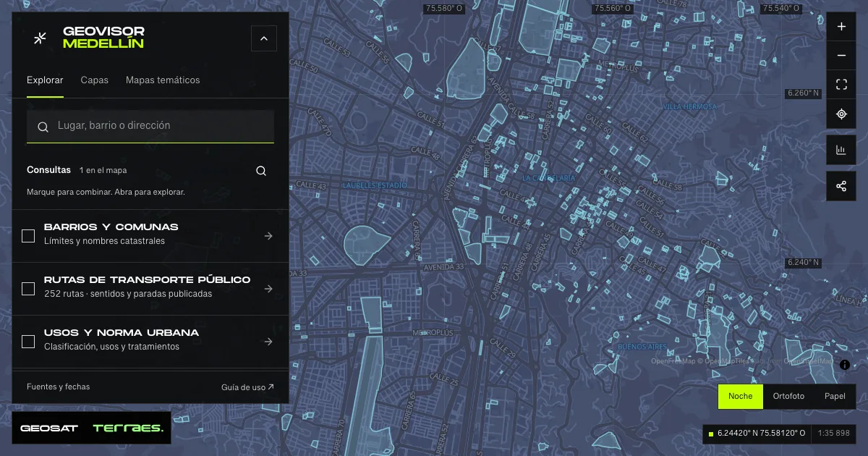This screenshot has width=868, height=456.
Task: Open the Fuentes y fechas link
Action: coord(59,387)
